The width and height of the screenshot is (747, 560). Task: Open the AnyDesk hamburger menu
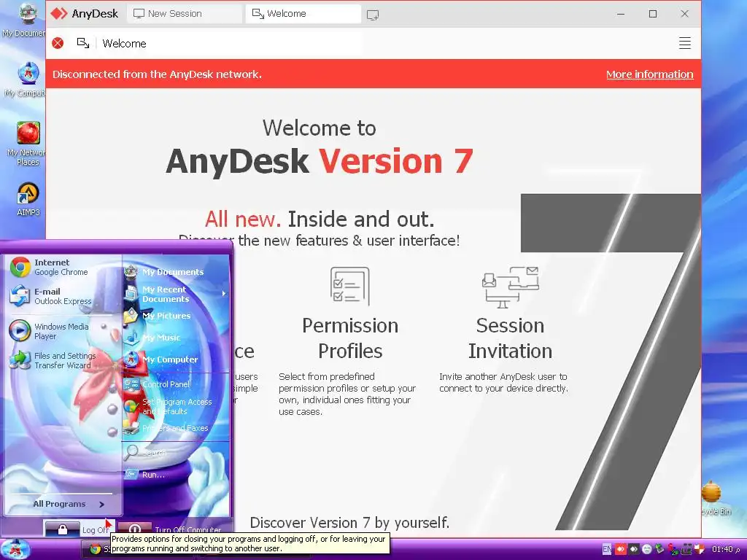684,43
